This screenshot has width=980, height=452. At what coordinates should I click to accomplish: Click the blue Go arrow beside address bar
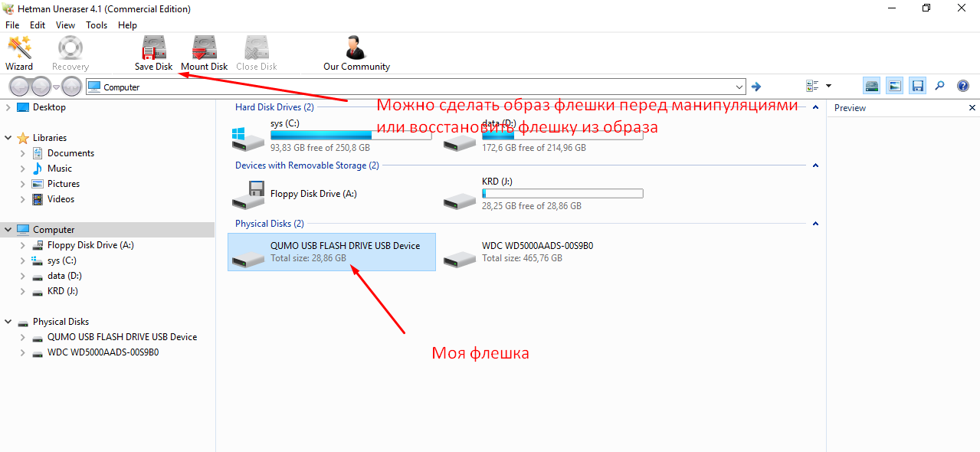click(x=756, y=87)
